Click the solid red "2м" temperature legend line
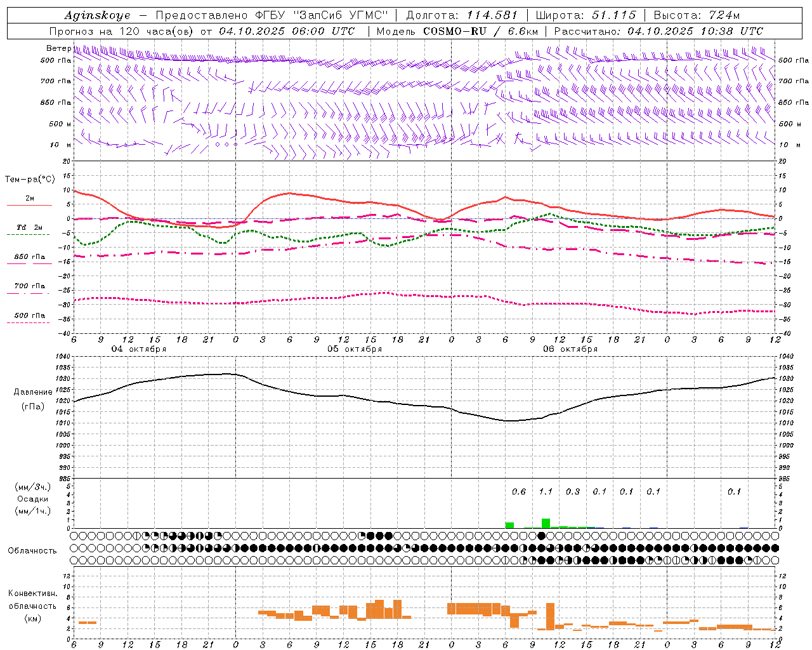The image size is (812, 650). point(29,205)
